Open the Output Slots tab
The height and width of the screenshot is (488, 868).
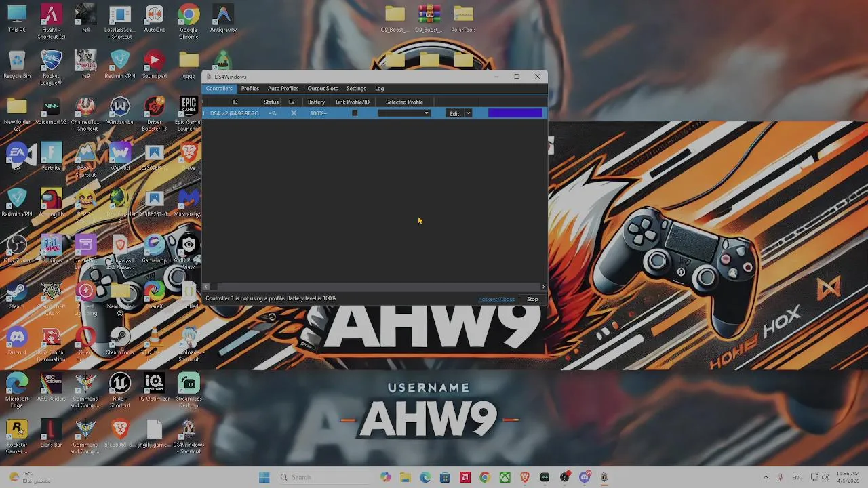[322, 89]
